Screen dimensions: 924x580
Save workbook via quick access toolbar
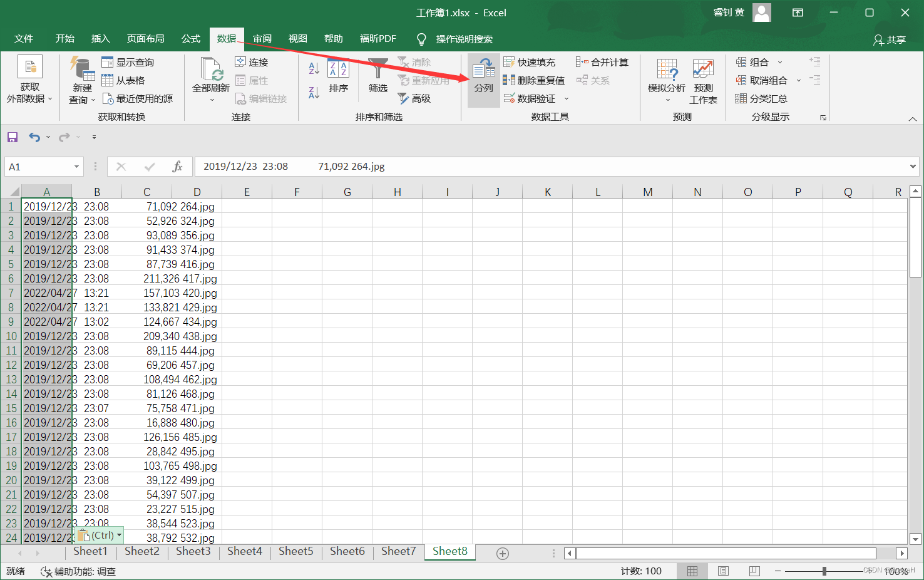[13, 137]
